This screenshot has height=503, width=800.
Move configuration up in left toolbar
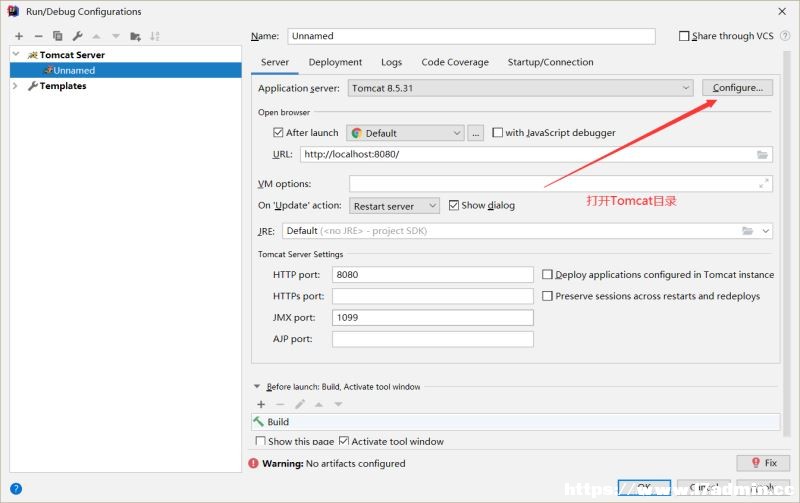[96, 36]
